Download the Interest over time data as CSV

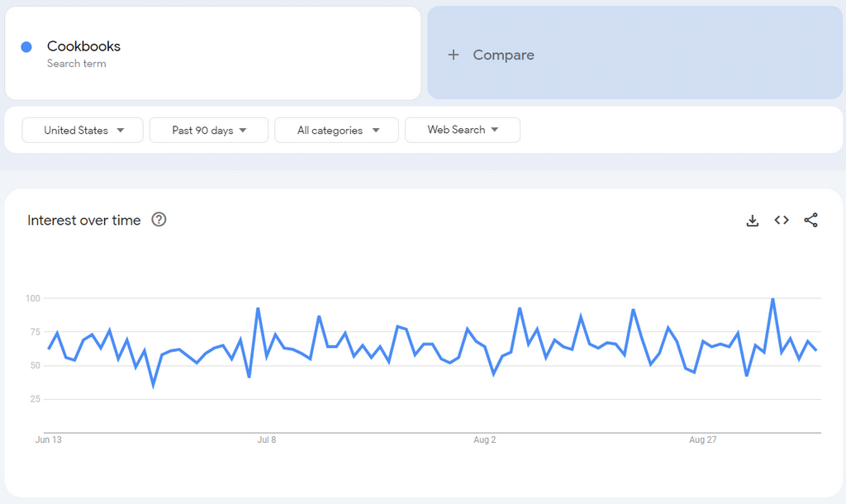[x=752, y=221]
